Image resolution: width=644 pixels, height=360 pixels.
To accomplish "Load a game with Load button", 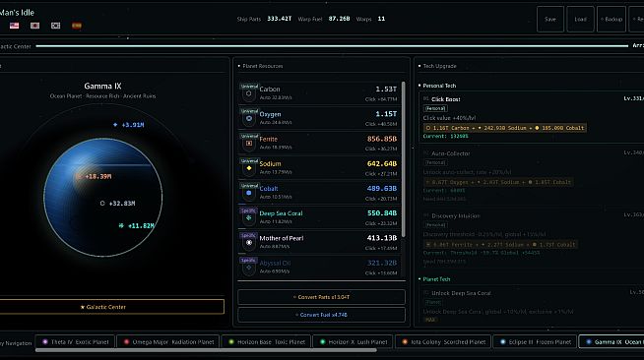I will click(580, 19).
